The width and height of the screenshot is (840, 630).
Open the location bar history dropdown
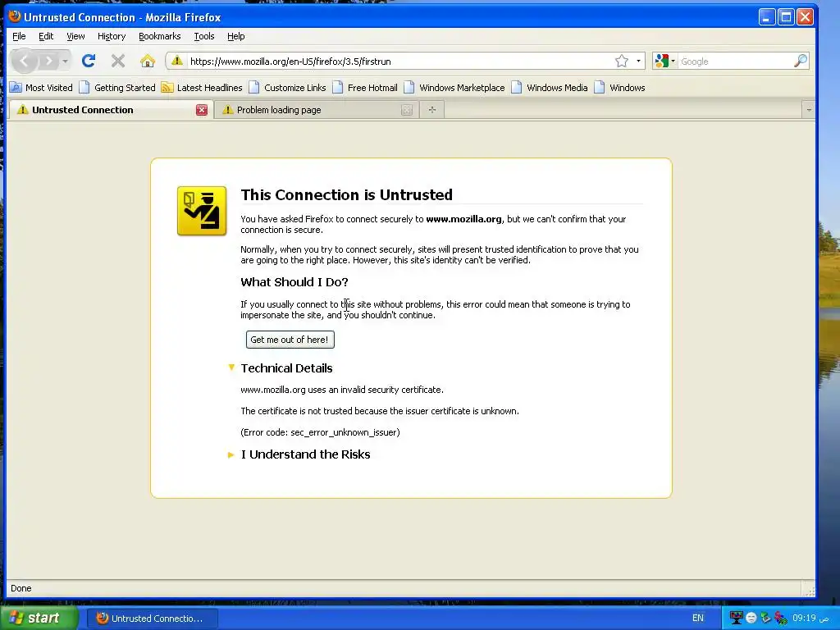638,61
